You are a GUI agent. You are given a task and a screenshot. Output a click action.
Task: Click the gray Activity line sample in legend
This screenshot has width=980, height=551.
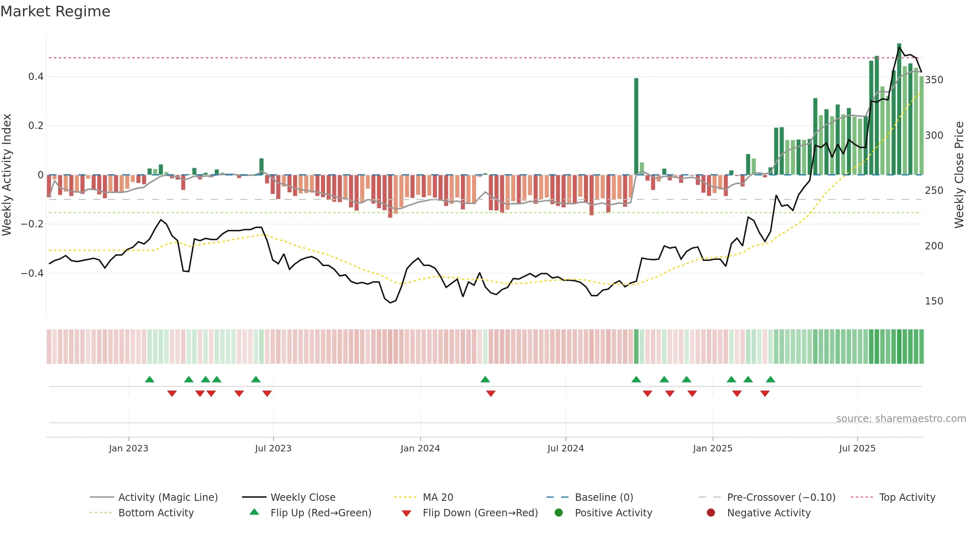click(x=102, y=497)
